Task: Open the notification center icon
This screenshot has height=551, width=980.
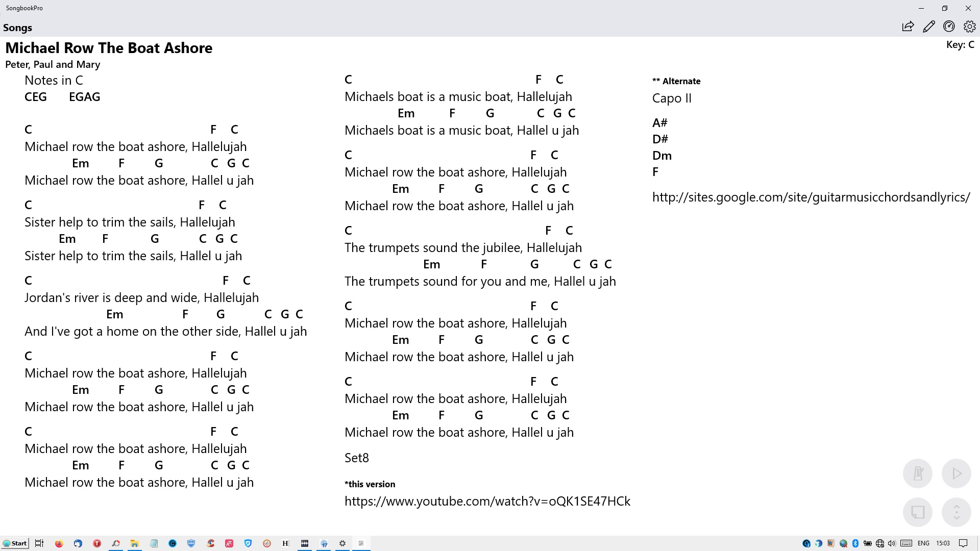Action: [963, 543]
